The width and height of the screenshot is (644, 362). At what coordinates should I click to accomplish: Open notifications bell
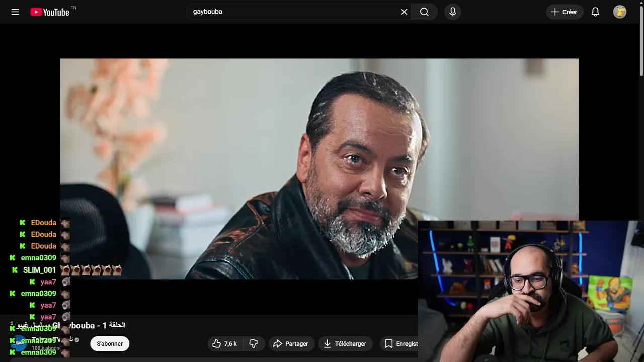pyautogui.click(x=595, y=12)
